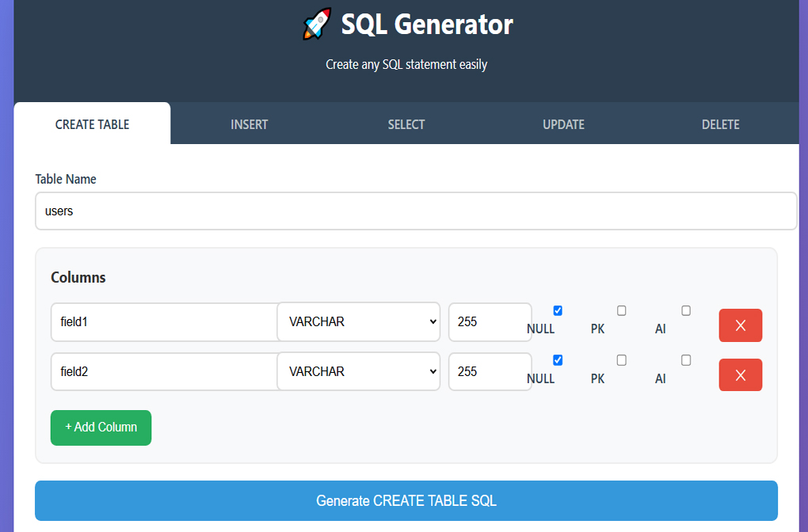
Task: Generate CREATE TABLE SQL
Action: pos(406,500)
